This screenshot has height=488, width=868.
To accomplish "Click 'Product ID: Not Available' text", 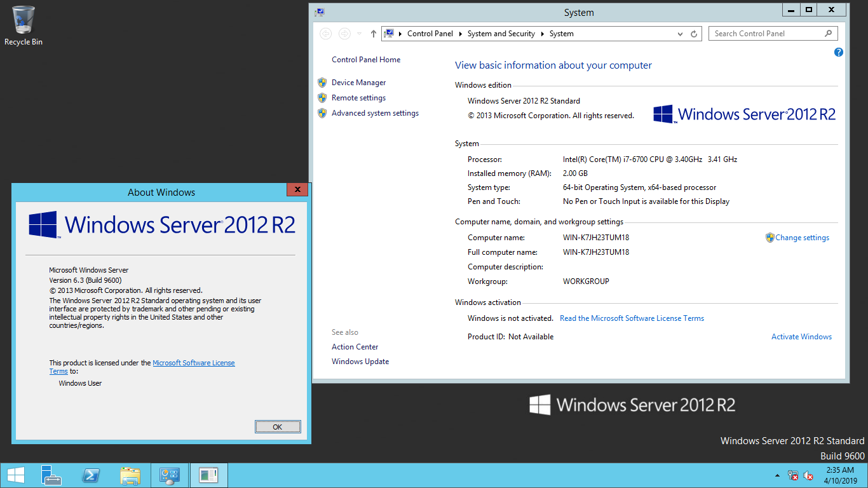I will 511,337.
